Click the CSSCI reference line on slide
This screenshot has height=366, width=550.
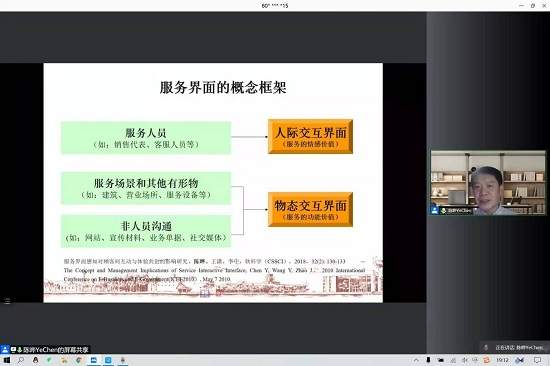(204, 261)
